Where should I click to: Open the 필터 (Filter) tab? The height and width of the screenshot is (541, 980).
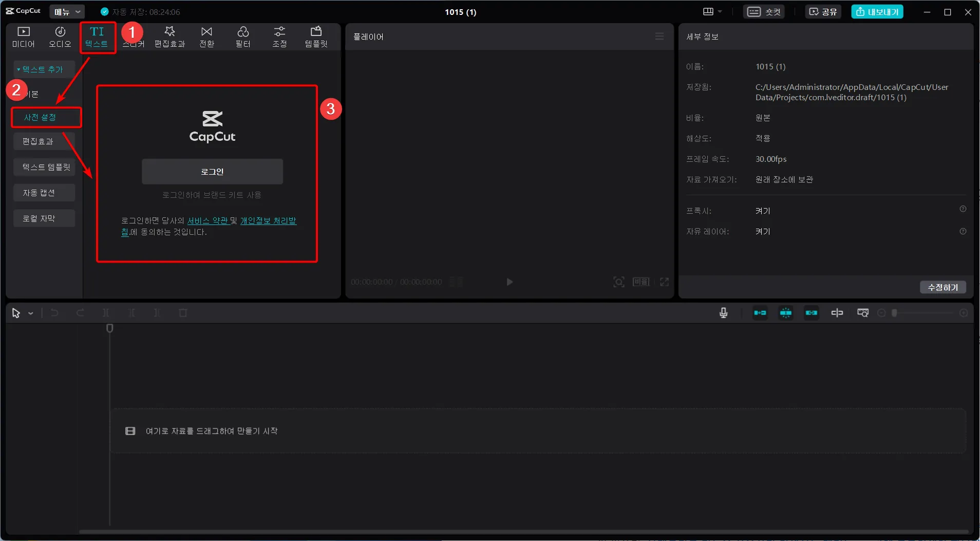point(243,37)
